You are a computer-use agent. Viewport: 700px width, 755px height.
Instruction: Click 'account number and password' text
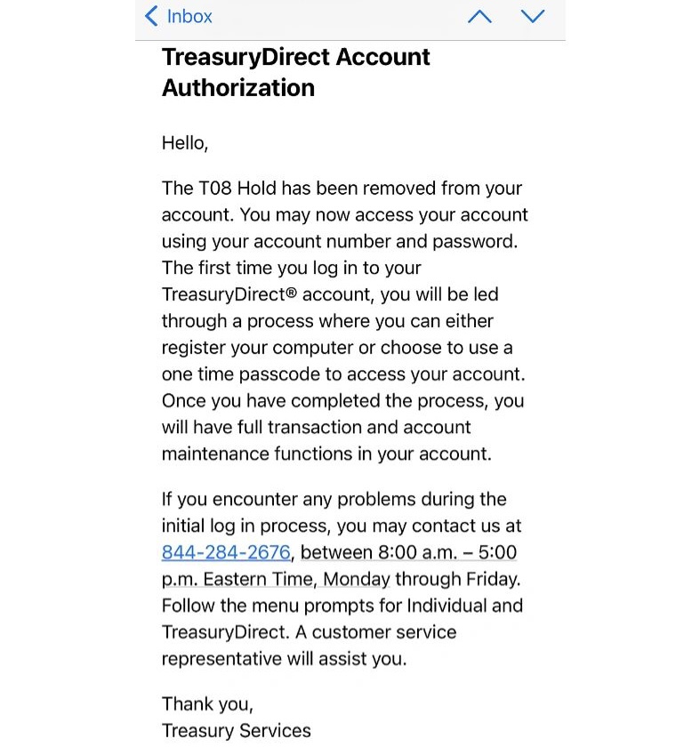385,242
